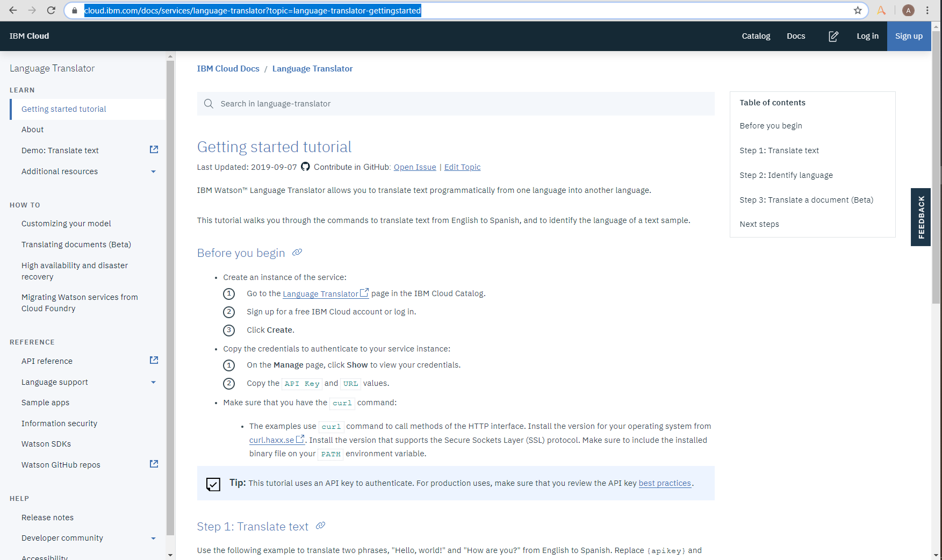This screenshot has width=942, height=560.
Task: Click the Search in language-translator field
Action: coord(456,104)
